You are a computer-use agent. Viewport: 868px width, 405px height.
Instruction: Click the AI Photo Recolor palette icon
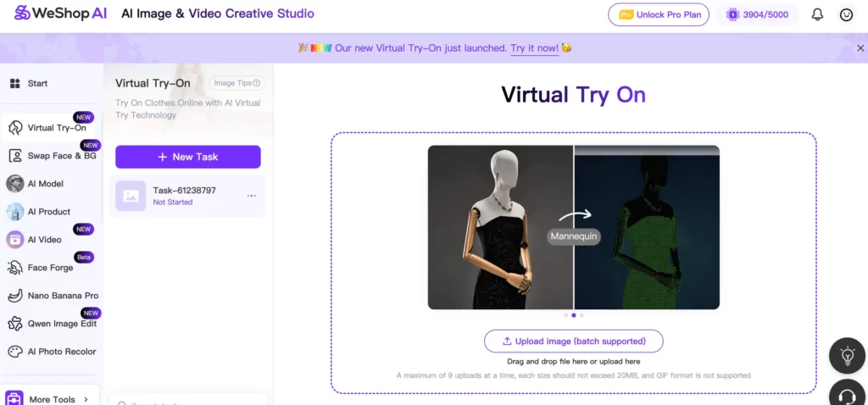pos(15,352)
